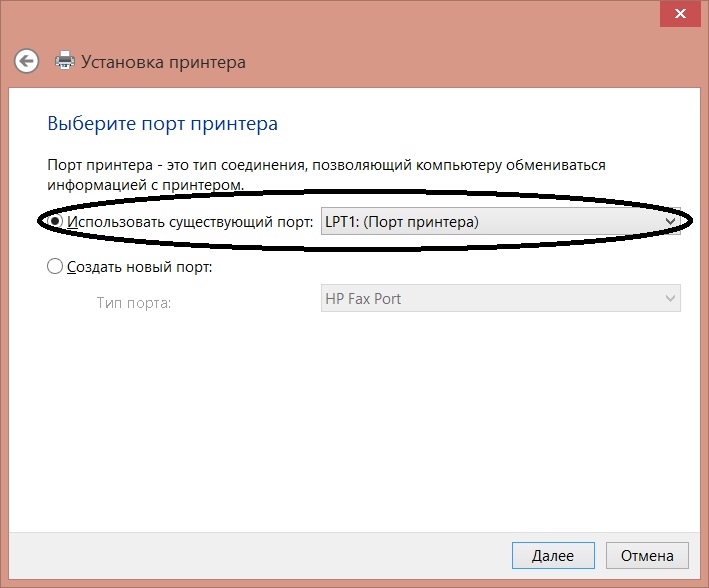This screenshot has width=709, height=588.
Task: Click the "LPT1: (Порт принтера)" text value
Action: point(401,222)
